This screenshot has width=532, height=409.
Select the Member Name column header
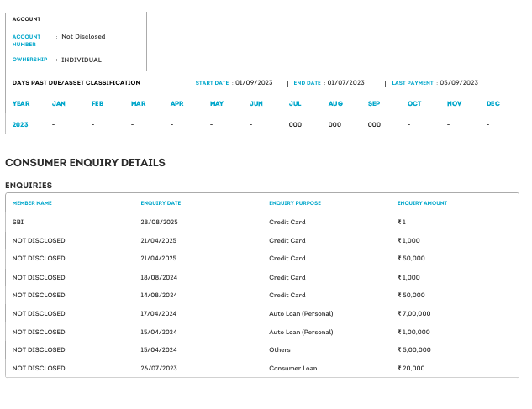click(32, 203)
